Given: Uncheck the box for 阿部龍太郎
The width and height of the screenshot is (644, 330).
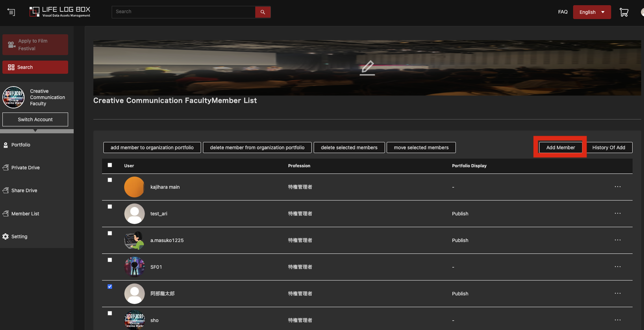Looking at the screenshot, I should (x=110, y=287).
